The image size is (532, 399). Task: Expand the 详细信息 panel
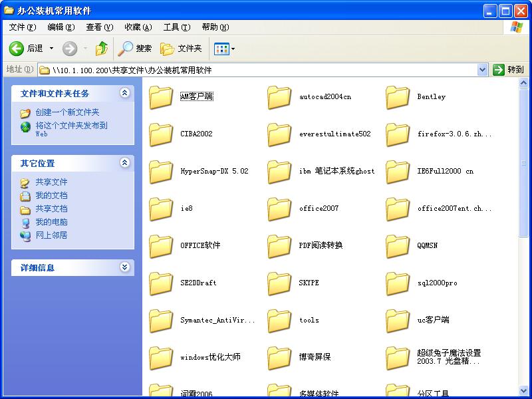(x=125, y=267)
